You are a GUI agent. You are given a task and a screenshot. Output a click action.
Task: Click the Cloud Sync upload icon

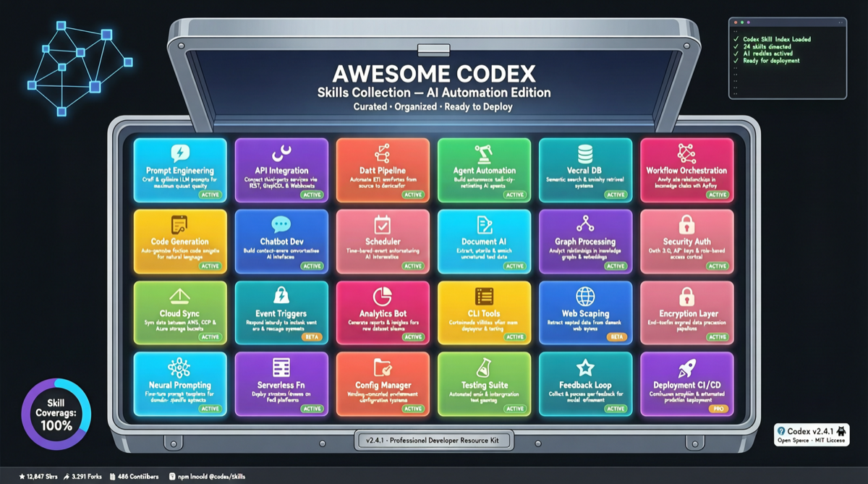click(x=179, y=294)
